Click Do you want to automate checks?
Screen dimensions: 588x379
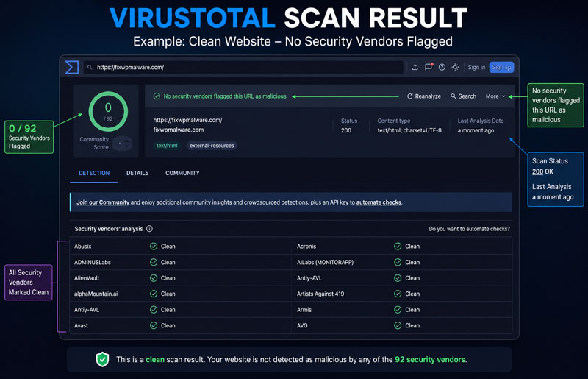469,229
